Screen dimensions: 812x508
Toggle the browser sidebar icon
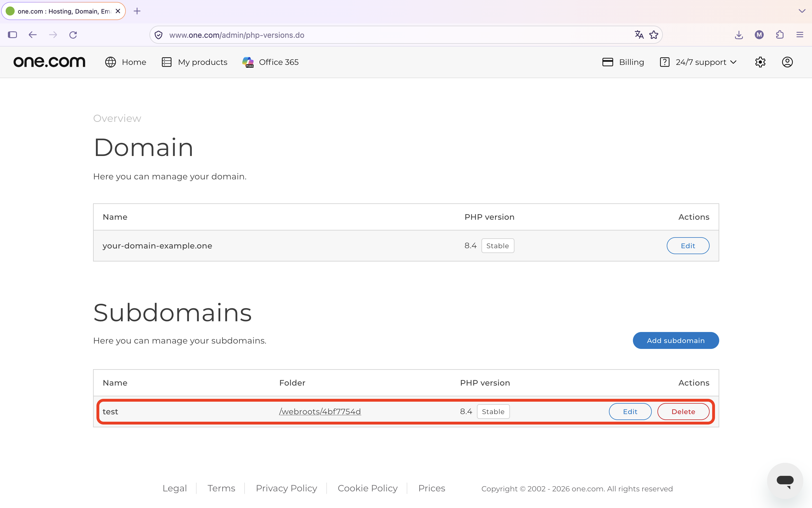click(x=12, y=35)
